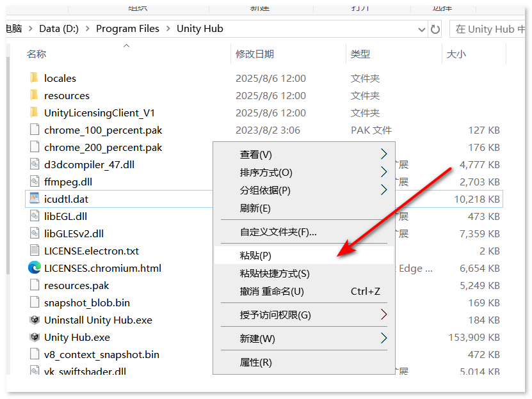
Task: Select 粘贴(P) in the context menu
Action: (x=304, y=255)
